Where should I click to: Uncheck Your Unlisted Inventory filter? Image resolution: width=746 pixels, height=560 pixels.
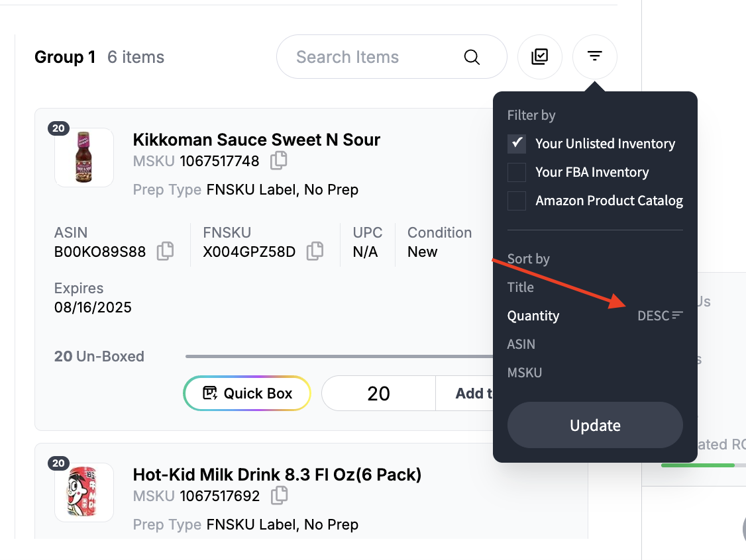tap(517, 144)
